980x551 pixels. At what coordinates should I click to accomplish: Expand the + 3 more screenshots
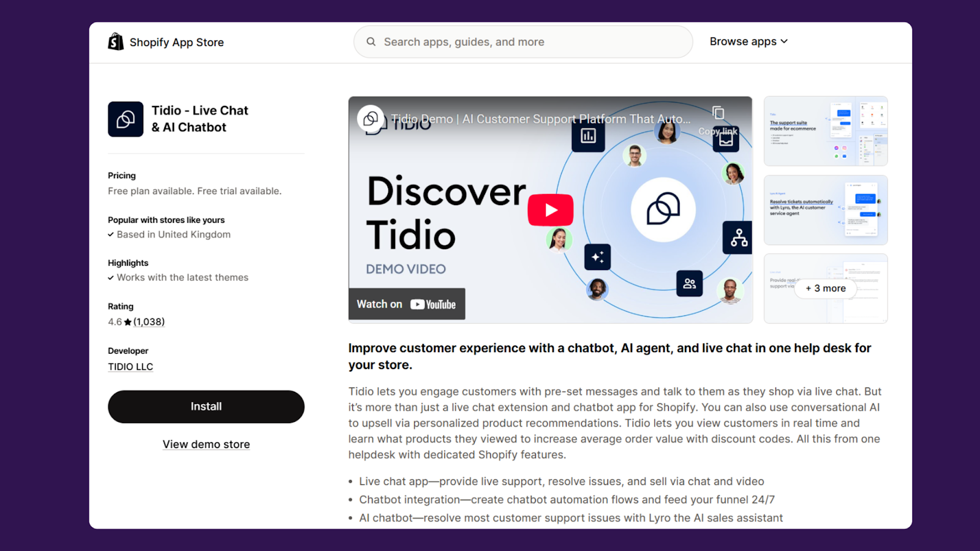pos(826,288)
